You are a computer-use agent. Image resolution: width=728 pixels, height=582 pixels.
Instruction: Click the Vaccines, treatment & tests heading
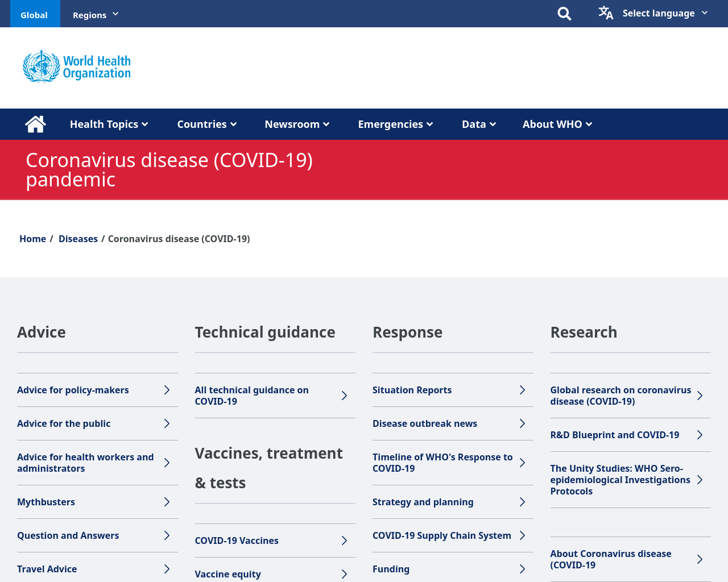click(x=268, y=468)
